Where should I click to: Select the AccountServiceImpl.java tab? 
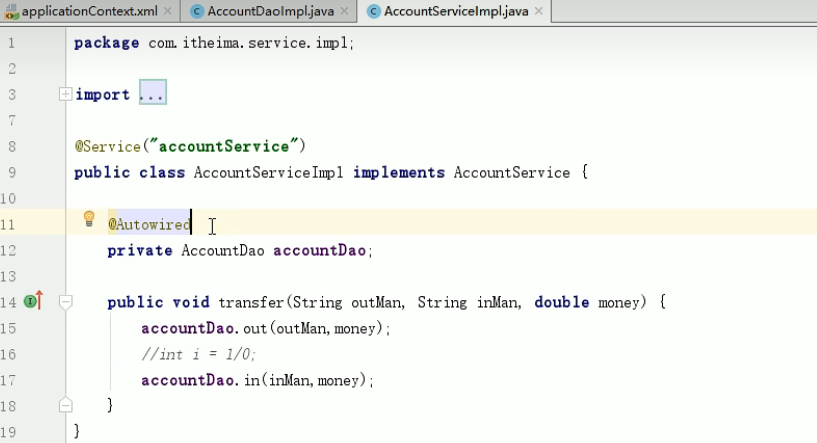pos(455,11)
